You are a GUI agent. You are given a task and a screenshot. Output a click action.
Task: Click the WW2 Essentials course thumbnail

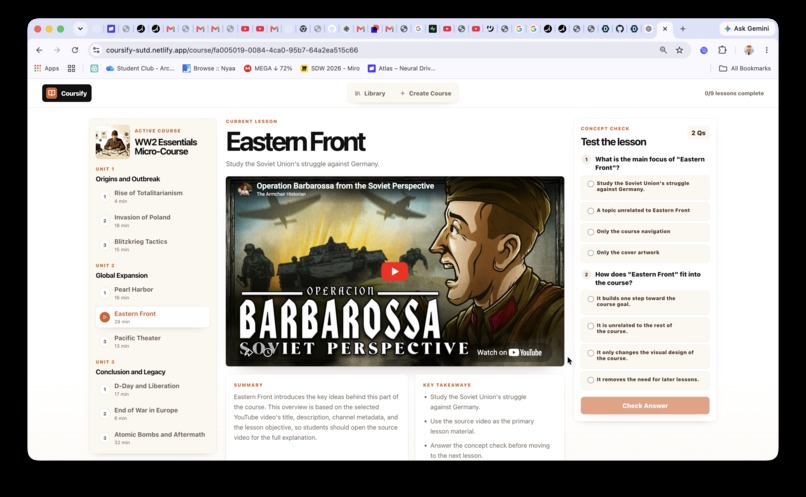click(113, 142)
